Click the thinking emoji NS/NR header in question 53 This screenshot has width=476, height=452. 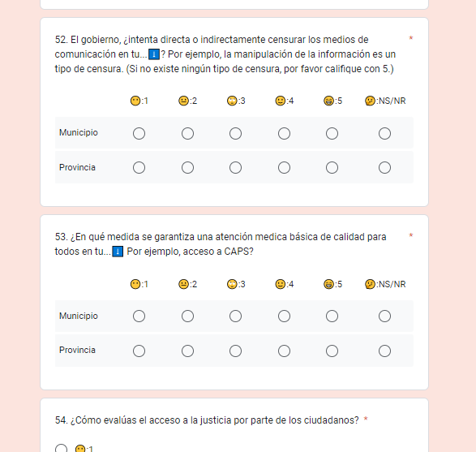click(x=370, y=284)
